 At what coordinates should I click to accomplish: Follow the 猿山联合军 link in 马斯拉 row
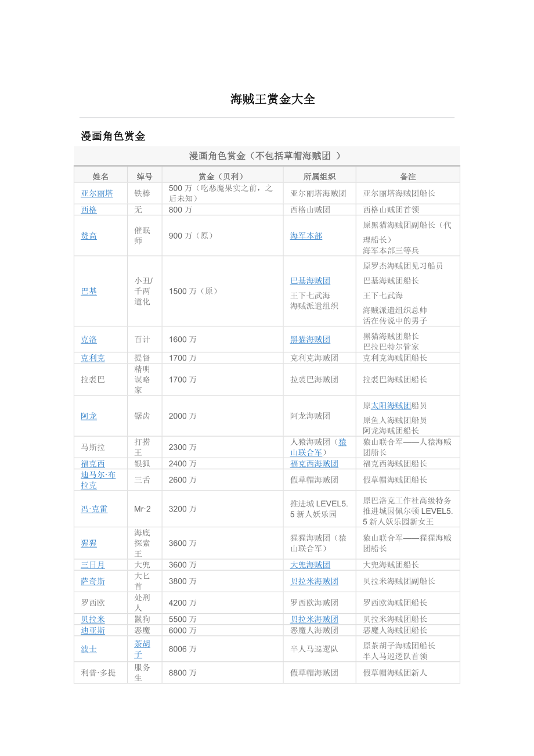[318, 447]
